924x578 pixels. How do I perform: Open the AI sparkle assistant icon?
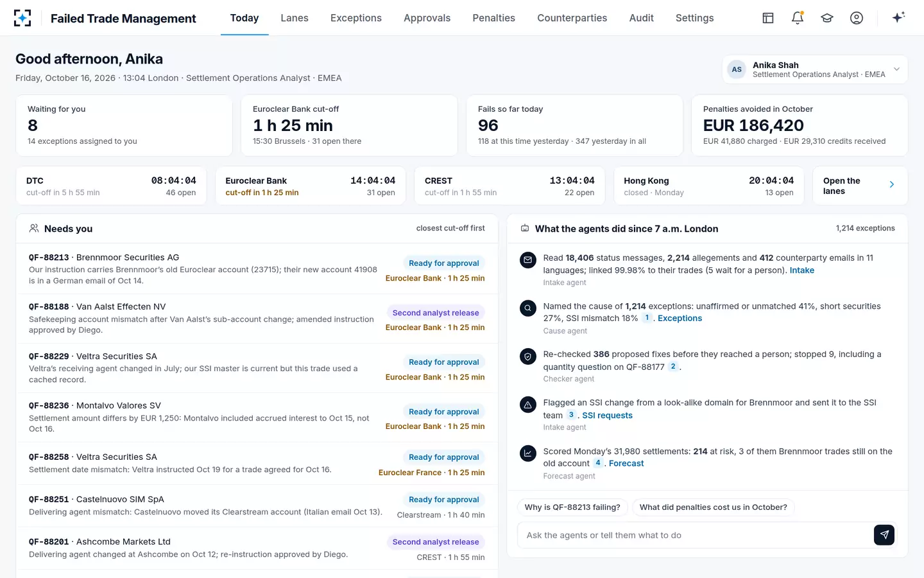click(x=898, y=17)
